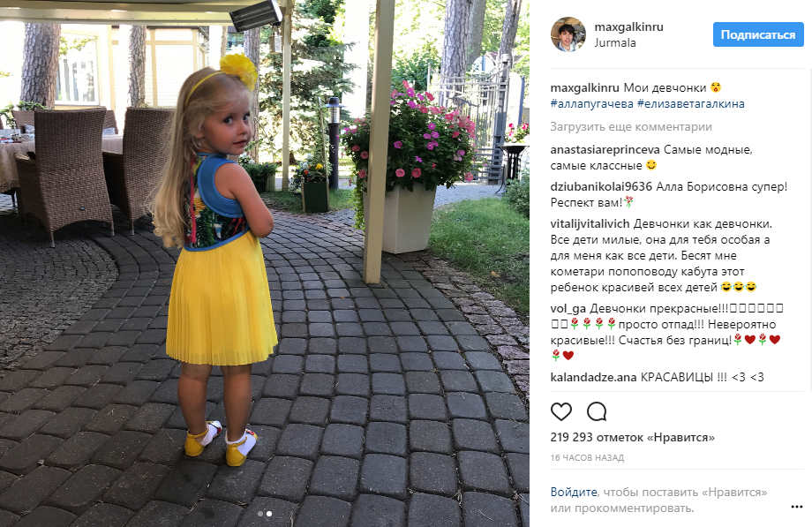Visit dziubanikolai9636 commenter profile
Viewport: 812px width, 527px height.
click(x=601, y=186)
